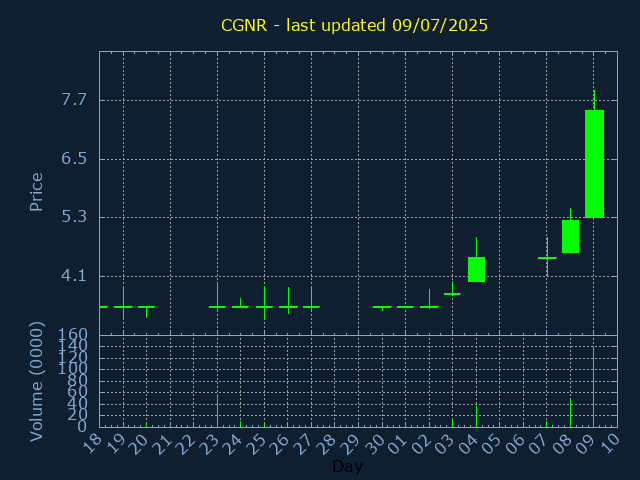
Task: Select the 5.3 price axis label
Action: click(74, 217)
